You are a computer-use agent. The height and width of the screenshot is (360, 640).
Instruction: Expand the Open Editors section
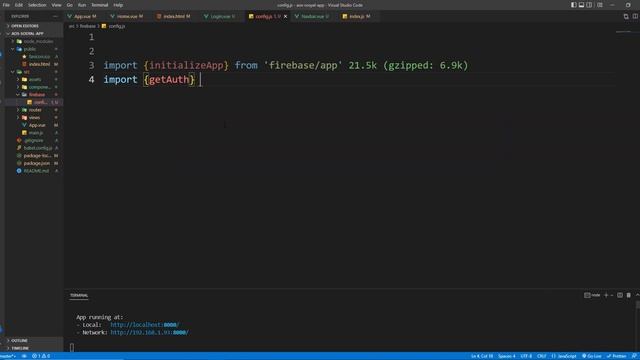click(33, 26)
